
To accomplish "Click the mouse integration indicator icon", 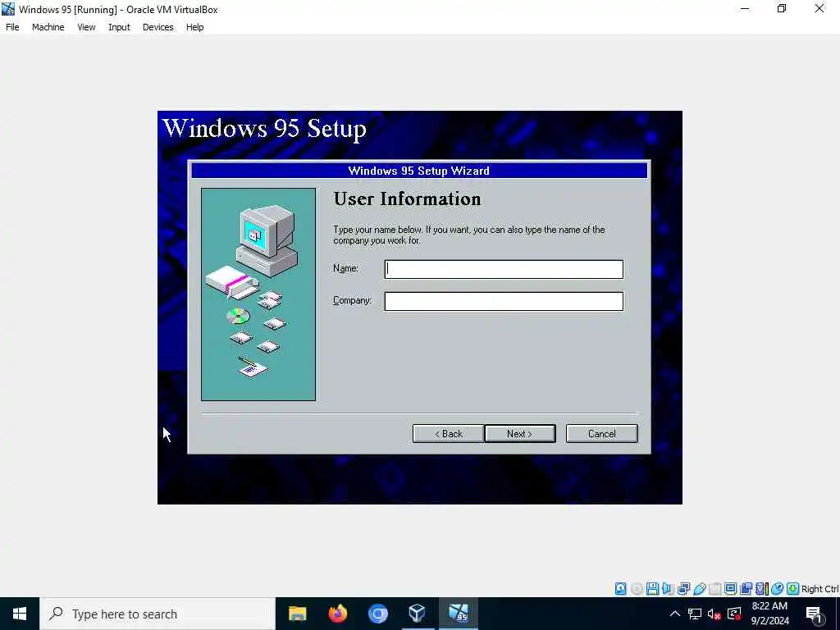I will coord(778,589).
